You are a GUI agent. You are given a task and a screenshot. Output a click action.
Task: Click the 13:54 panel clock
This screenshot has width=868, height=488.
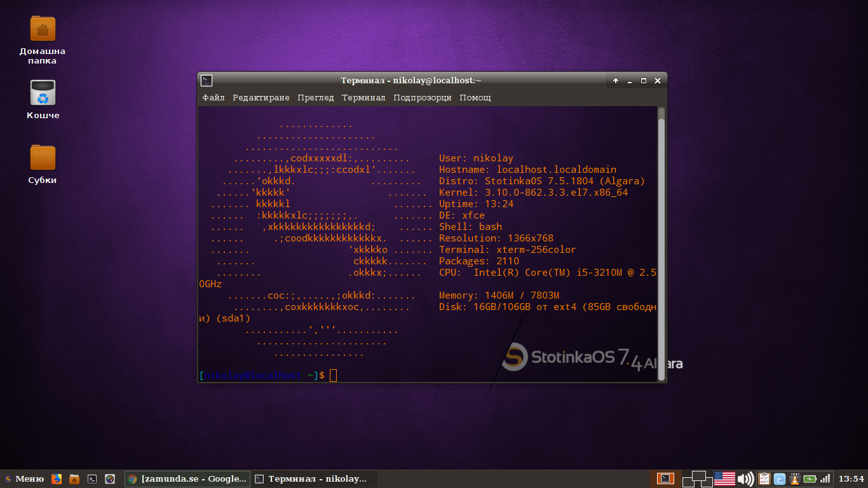(851, 479)
